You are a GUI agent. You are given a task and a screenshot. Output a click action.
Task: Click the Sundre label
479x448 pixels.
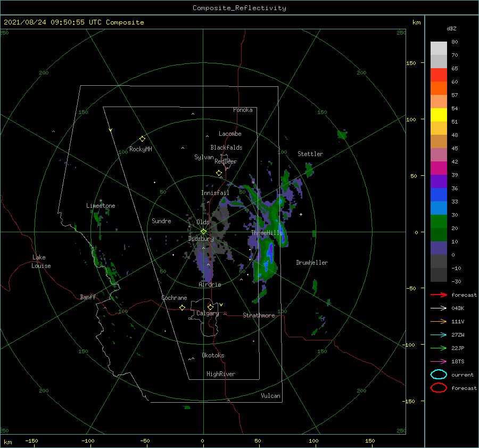(161, 221)
